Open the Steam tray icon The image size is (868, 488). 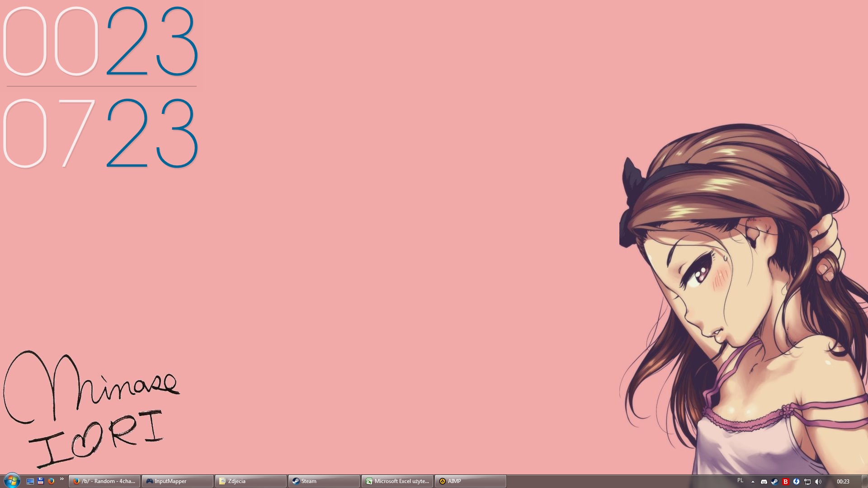tap(774, 482)
